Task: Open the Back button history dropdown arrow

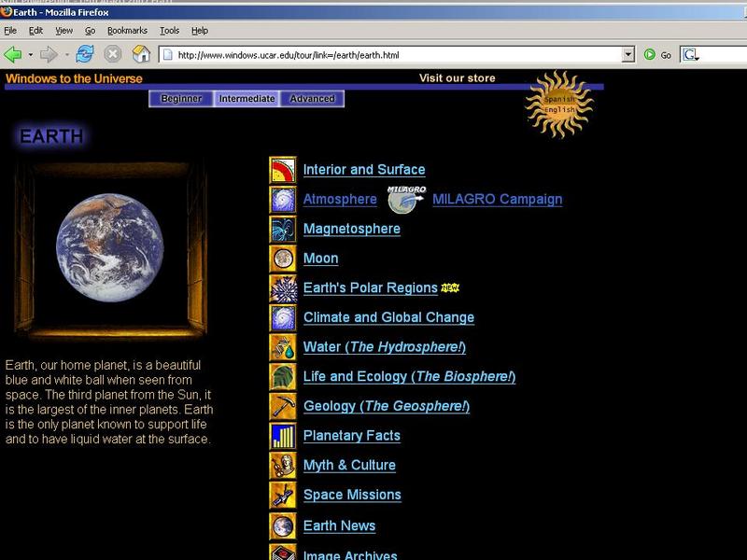Action: 31,55
